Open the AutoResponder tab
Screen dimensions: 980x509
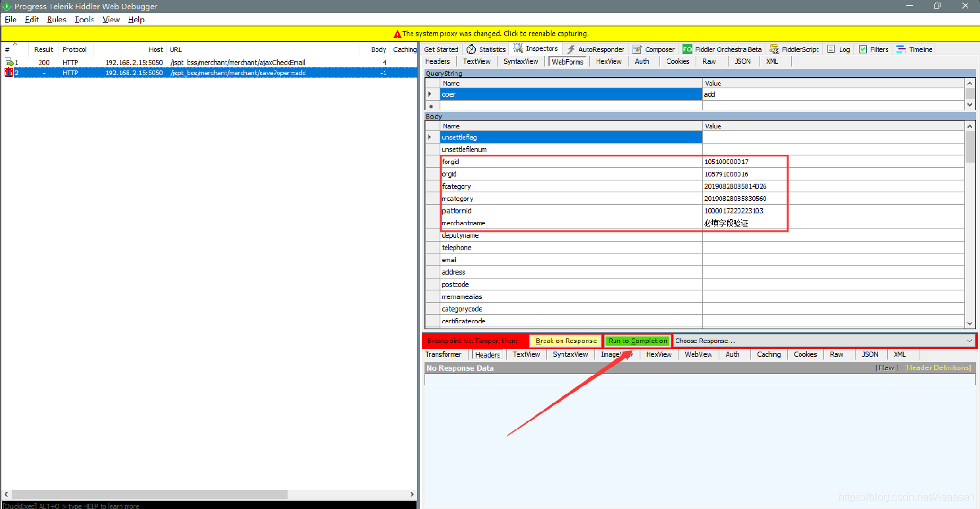pos(596,49)
